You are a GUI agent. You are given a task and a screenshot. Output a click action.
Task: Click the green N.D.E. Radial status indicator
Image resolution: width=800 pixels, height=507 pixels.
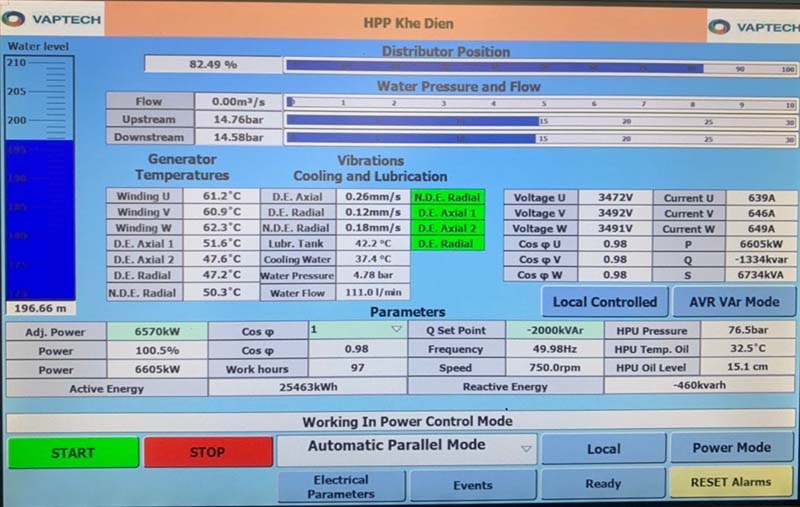point(446,198)
